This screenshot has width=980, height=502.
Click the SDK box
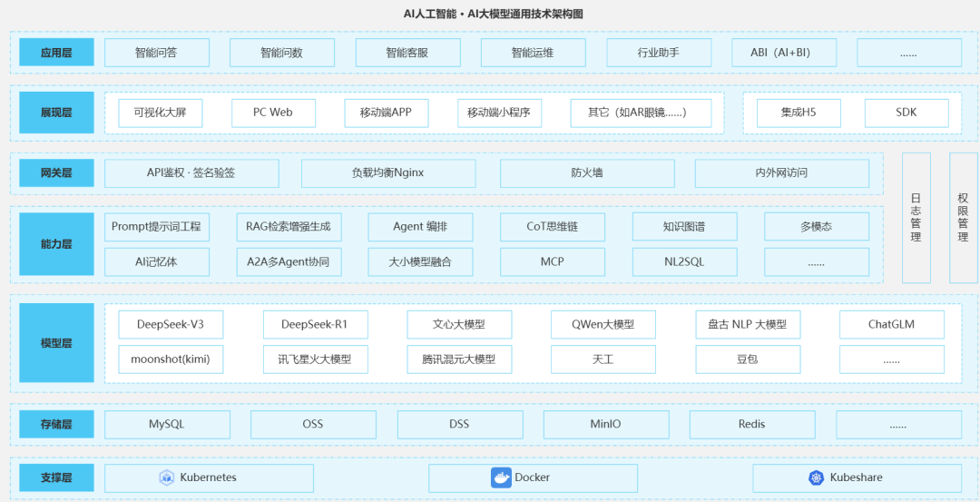point(906,113)
